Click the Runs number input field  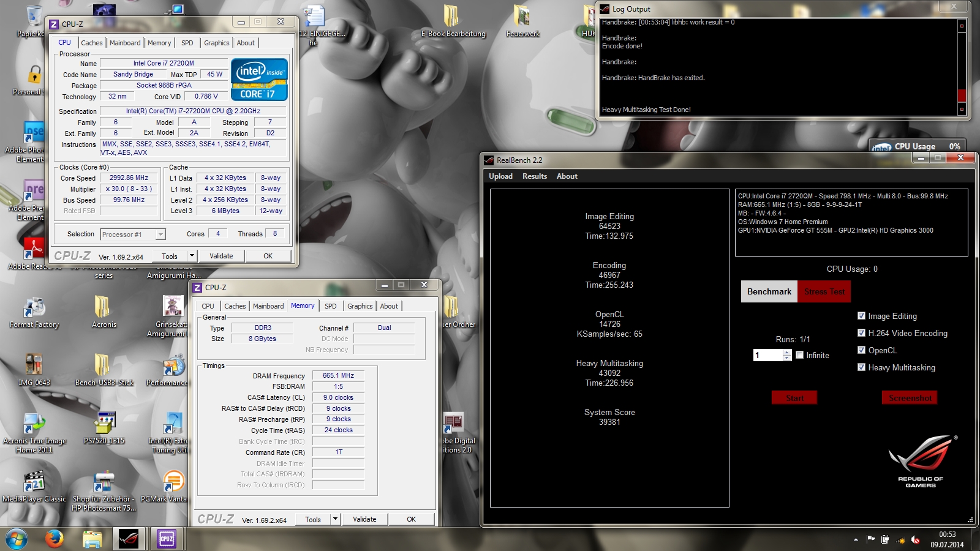click(768, 355)
